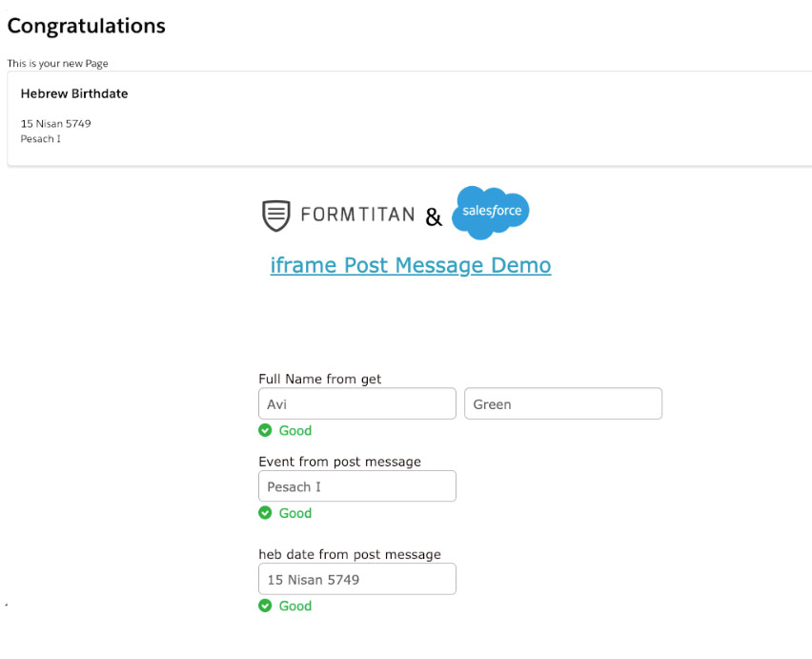812x659 pixels.
Task: Focus the first name field containing Avi
Action: 356,404
